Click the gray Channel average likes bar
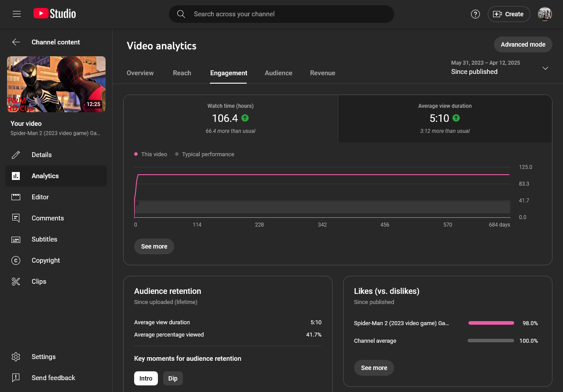 pos(491,341)
